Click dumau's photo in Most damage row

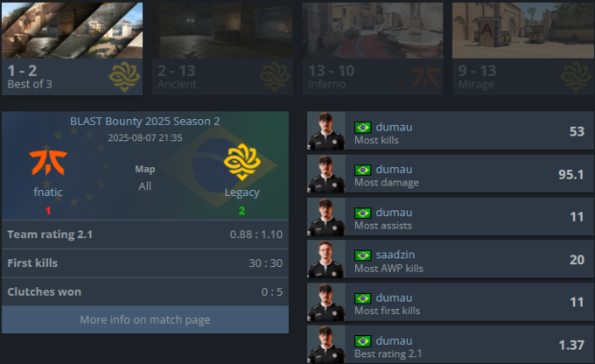[326, 174]
